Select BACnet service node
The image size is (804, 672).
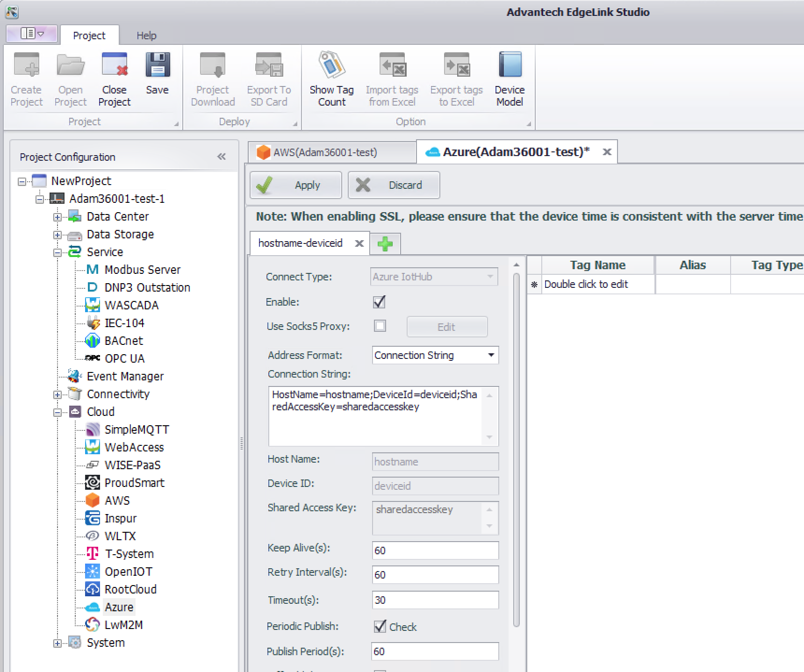click(123, 341)
